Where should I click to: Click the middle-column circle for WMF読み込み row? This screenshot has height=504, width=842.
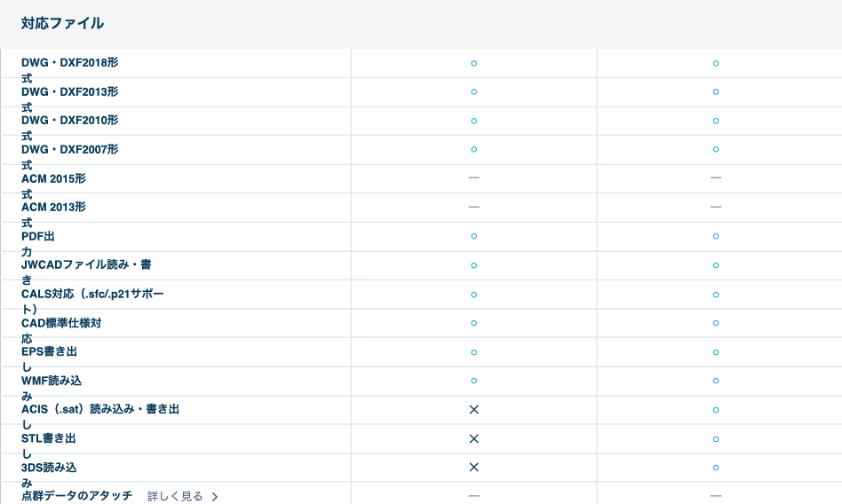click(473, 381)
